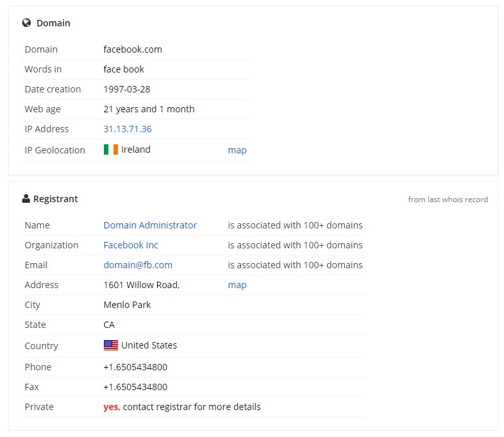Select the Phone number value
This screenshot has width=504, height=437.
(x=135, y=367)
